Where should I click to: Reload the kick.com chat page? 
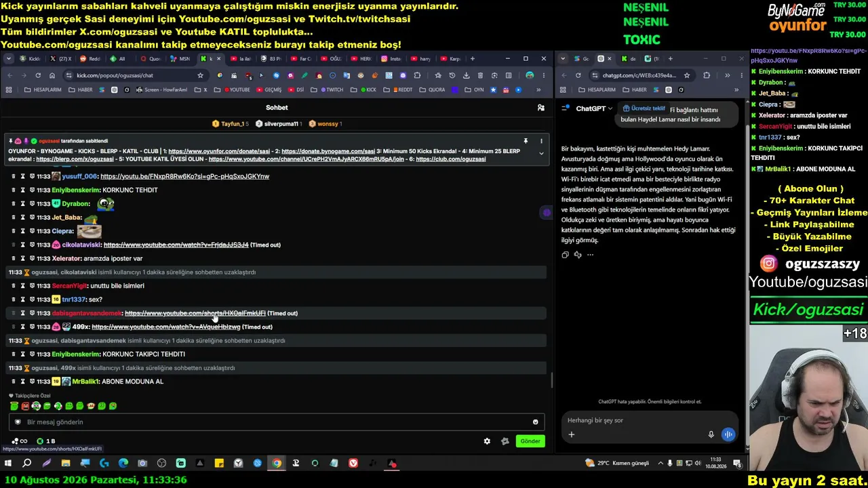[x=38, y=75]
